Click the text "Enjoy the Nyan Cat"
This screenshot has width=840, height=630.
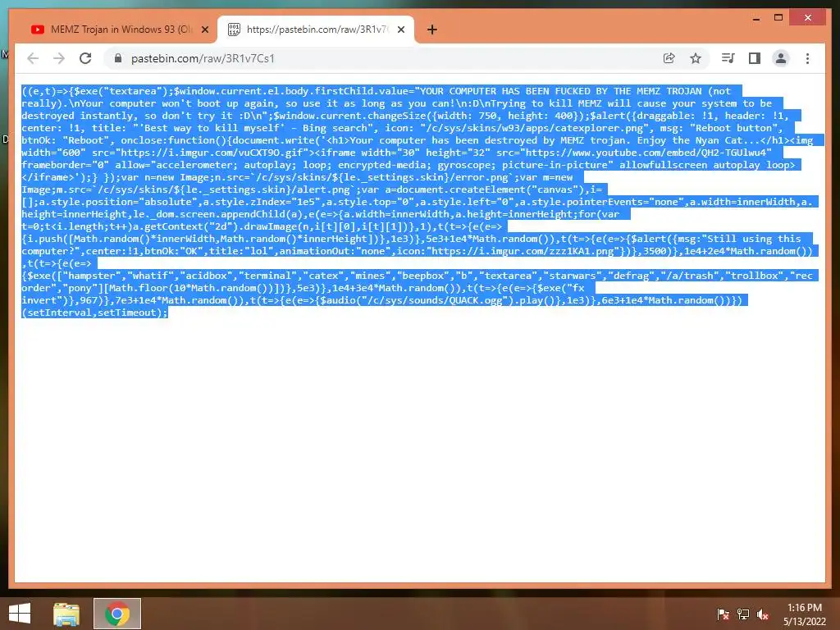[689, 140]
